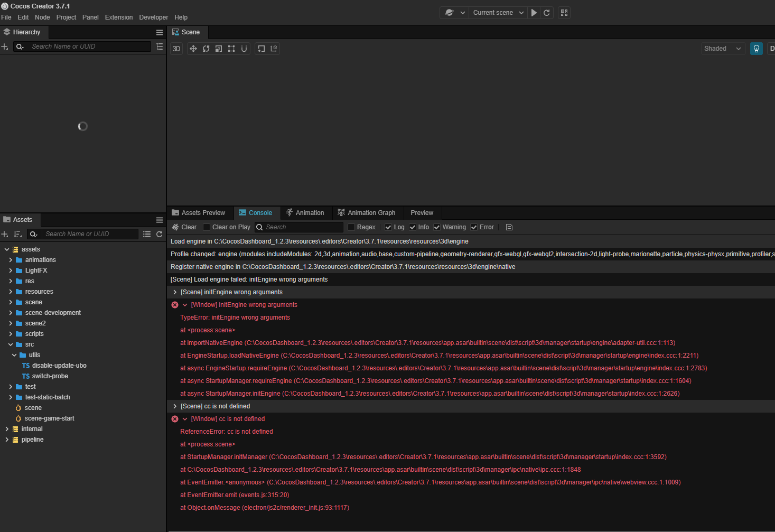Viewport: 775px width, 532px height.
Task: Refresh the preview with reload icon
Action: tap(547, 13)
